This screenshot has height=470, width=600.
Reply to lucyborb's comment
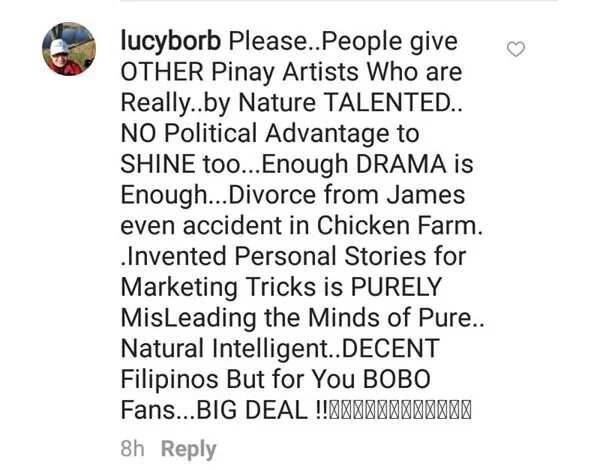point(189,449)
